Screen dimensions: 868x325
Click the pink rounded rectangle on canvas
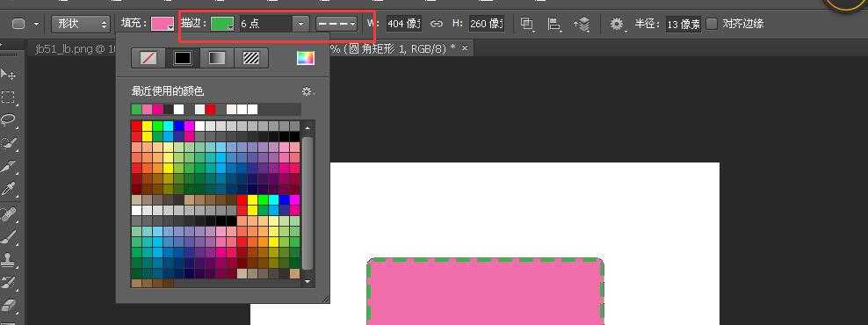coord(486,292)
